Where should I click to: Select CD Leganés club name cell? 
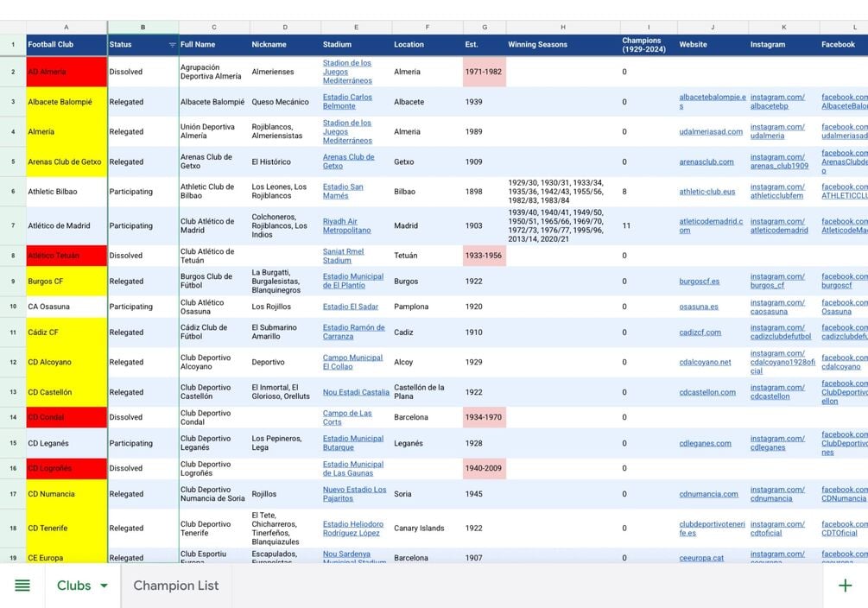point(67,442)
